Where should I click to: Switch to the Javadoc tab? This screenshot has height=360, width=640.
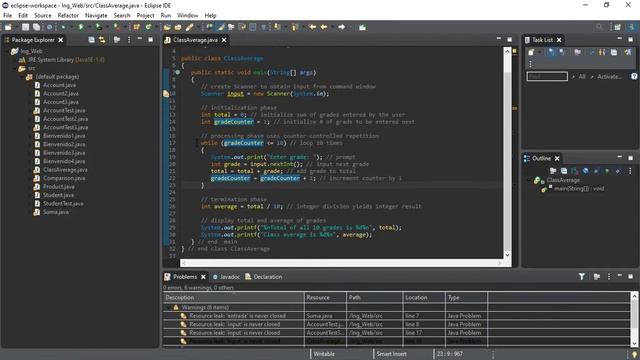click(x=226, y=277)
